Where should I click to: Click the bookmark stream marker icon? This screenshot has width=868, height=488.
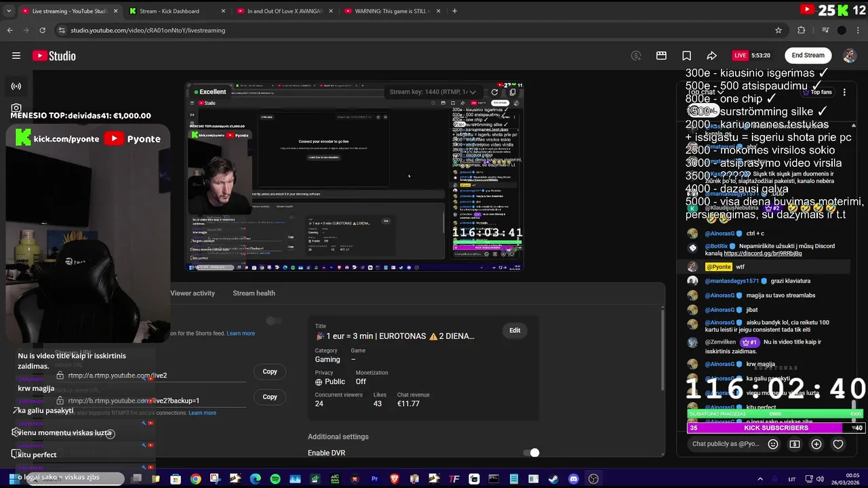coord(686,56)
